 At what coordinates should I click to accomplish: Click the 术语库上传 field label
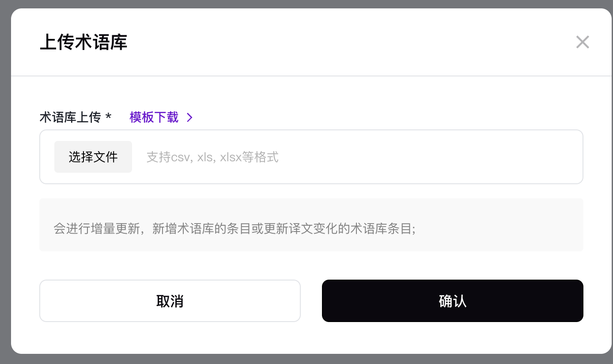pyautogui.click(x=70, y=117)
